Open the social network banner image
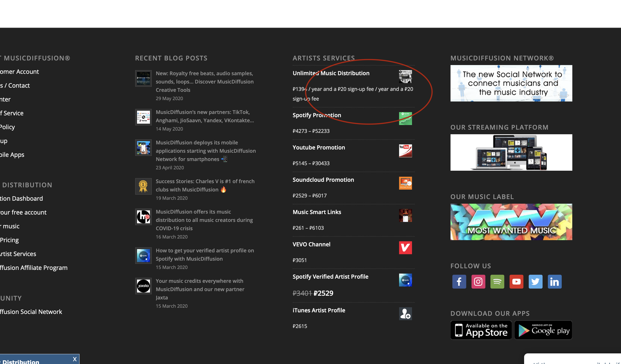Image resolution: width=621 pixels, height=364 pixels. (x=511, y=83)
